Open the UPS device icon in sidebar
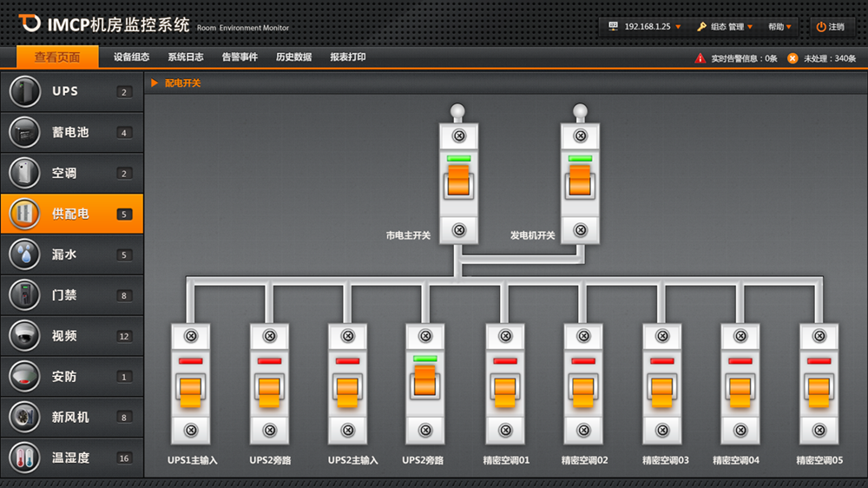Image resolution: width=868 pixels, height=488 pixels. click(25, 92)
